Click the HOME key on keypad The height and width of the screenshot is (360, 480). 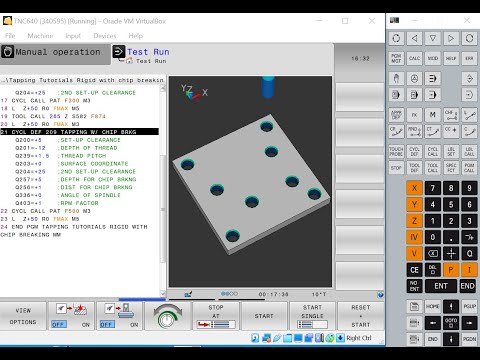pyautogui.click(x=433, y=306)
